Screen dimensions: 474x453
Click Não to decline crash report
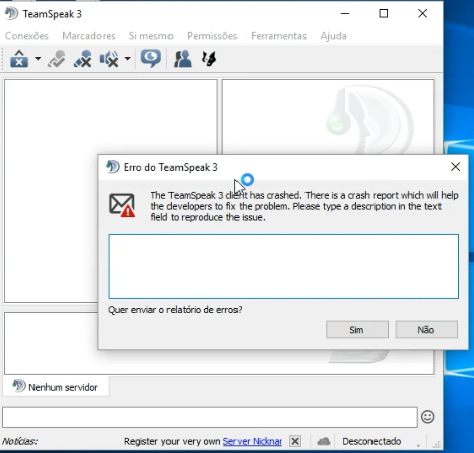click(x=427, y=330)
